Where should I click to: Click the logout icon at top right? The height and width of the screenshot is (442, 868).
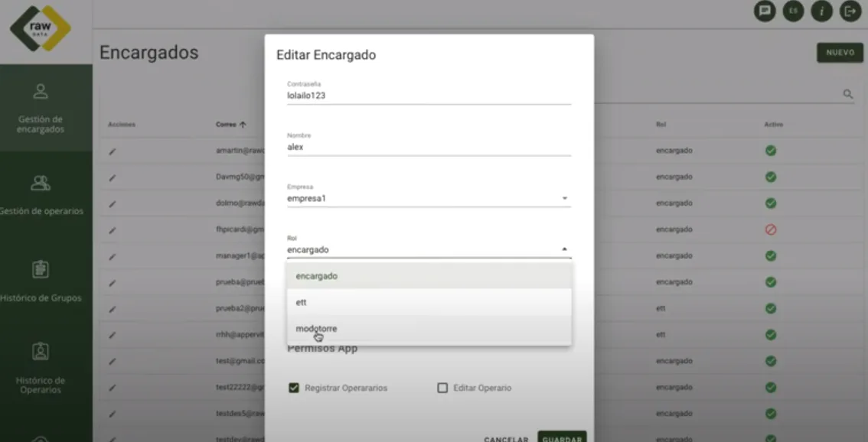coord(850,11)
